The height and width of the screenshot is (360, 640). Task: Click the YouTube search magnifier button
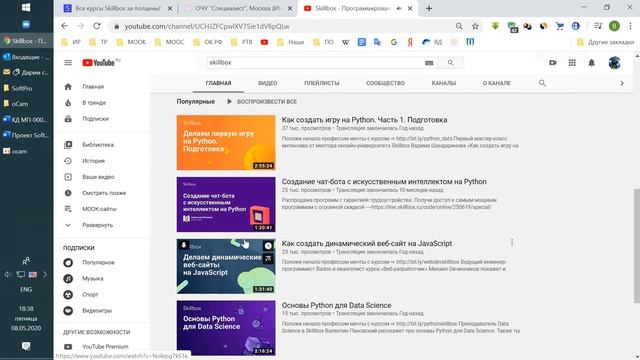(450, 62)
